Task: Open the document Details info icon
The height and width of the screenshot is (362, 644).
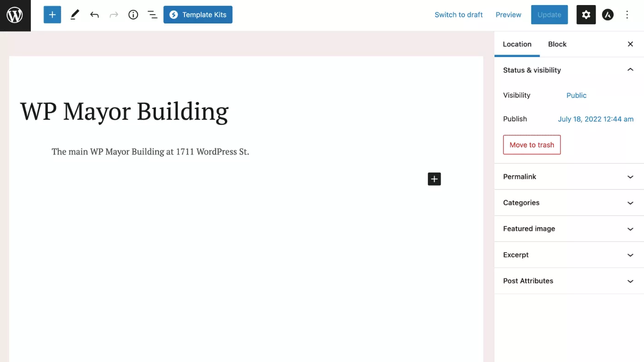Action: 133,15
